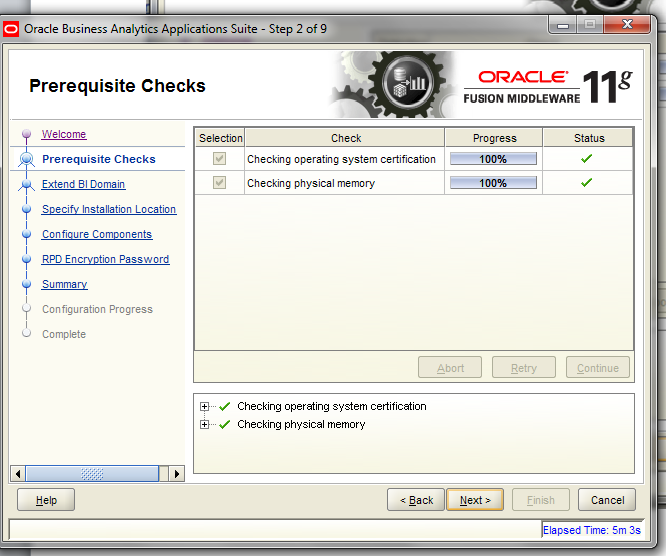The width and height of the screenshot is (666, 556).
Task: Click the Oracle logo icon in title bar
Action: (x=11, y=29)
